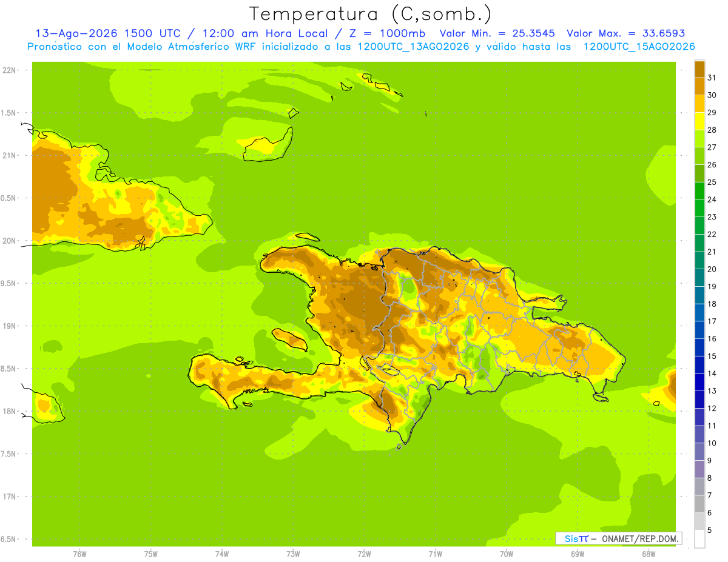Image resolution: width=728 pixels, height=562 pixels.
Task: Click the 21N latitude axis label
Action: click(x=9, y=155)
